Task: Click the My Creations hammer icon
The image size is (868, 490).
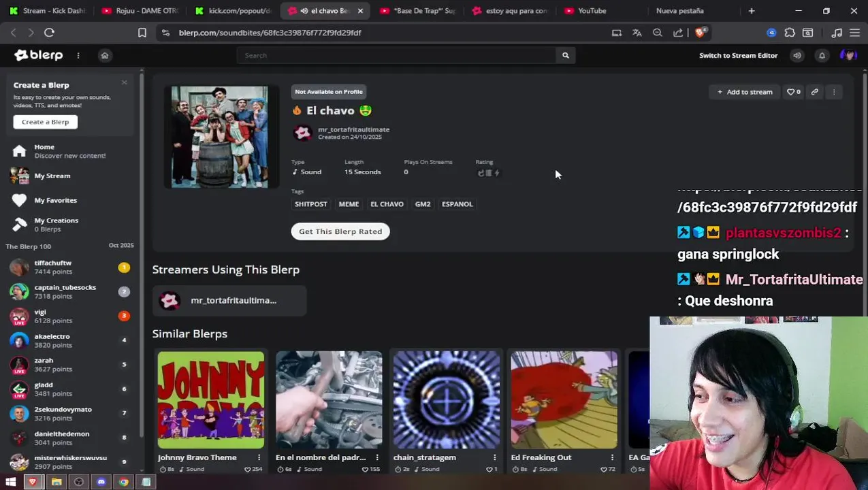Action: (x=19, y=225)
